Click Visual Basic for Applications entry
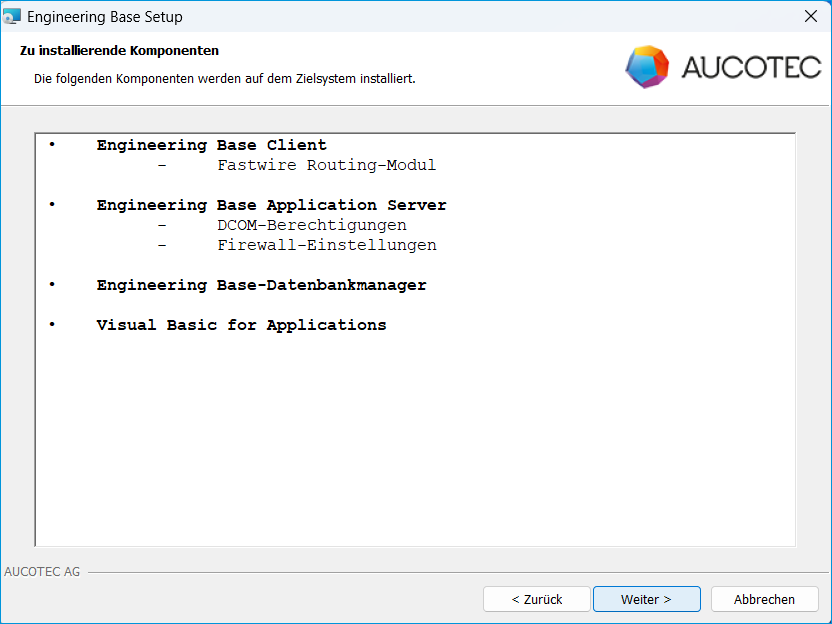This screenshot has width=832, height=624. 241,325
